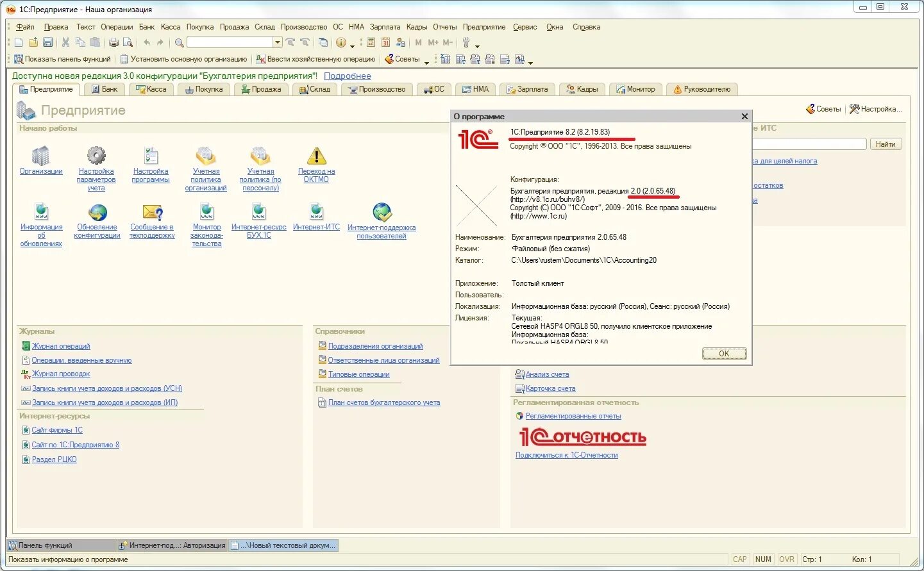924x571 pixels.
Task: Open the Журнал проводок link
Action: click(61, 374)
